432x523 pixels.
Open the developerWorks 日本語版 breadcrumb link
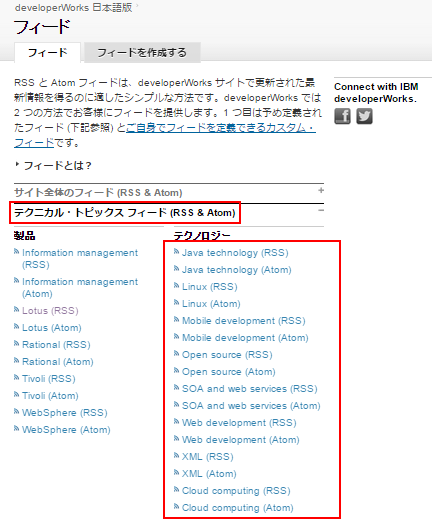pyautogui.click(x=73, y=7)
